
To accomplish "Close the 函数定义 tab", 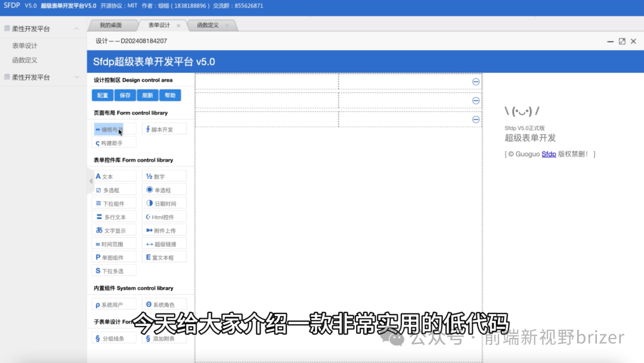I will click(x=227, y=26).
